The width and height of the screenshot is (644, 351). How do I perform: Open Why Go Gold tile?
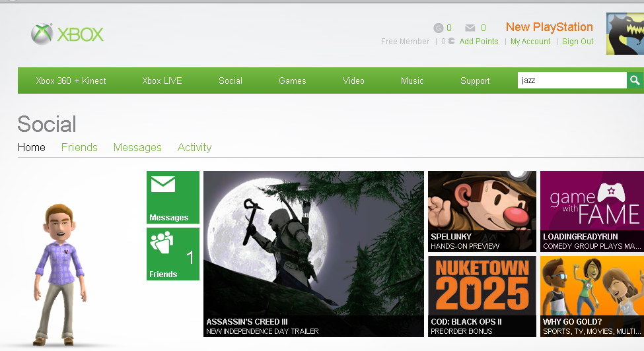click(x=592, y=296)
